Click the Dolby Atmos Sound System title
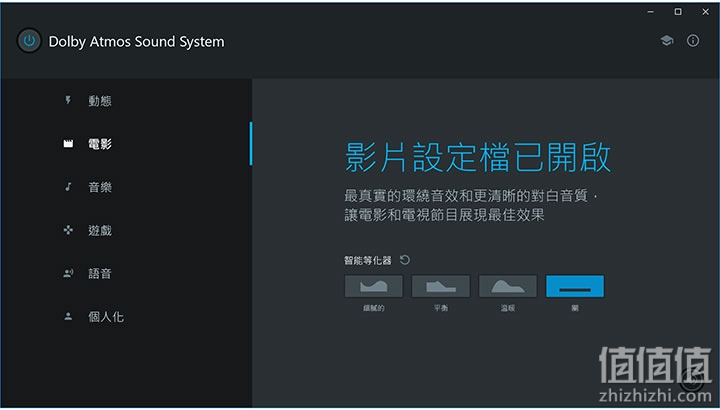The image size is (720, 410). [x=136, y=41]
